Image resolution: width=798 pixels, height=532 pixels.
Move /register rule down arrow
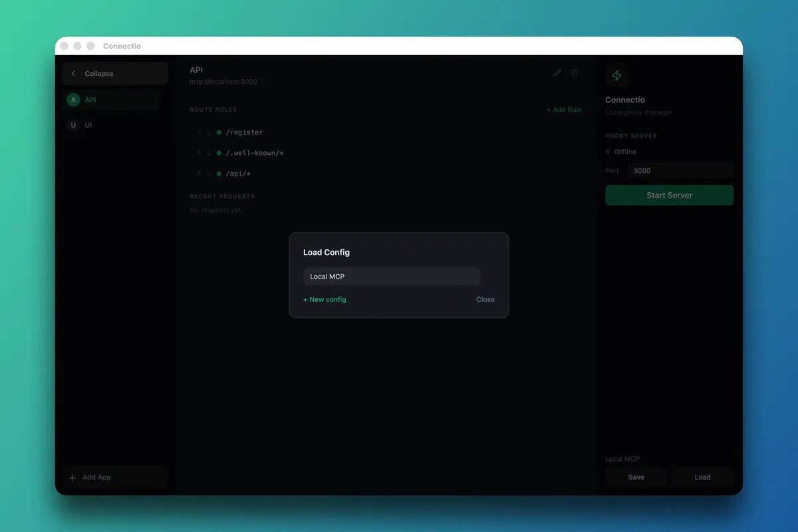point(209,133)
